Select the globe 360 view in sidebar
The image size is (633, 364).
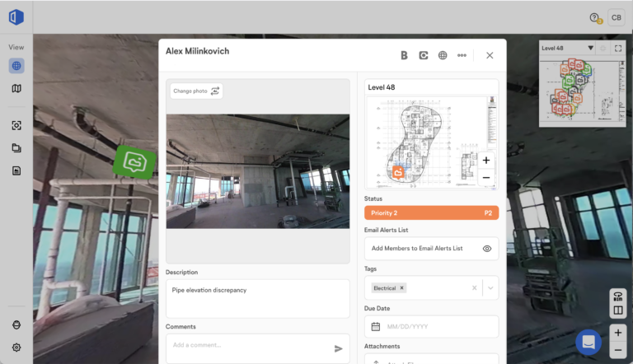point(16,66)
